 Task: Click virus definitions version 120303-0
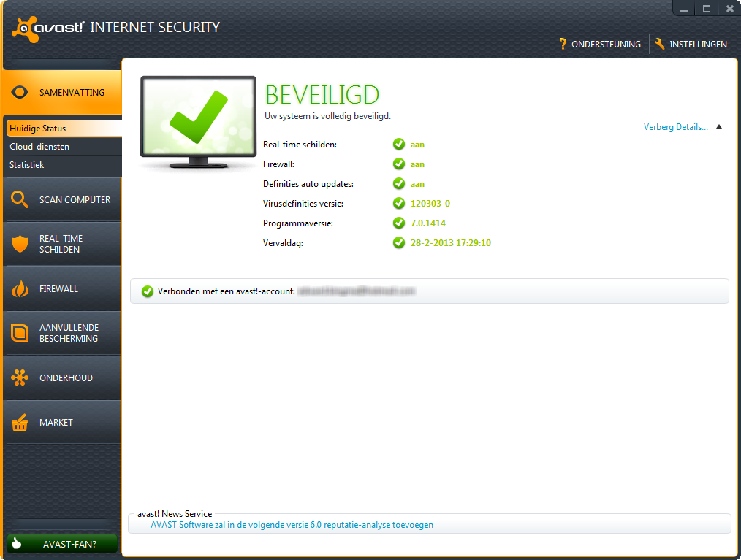click(430, 204)
